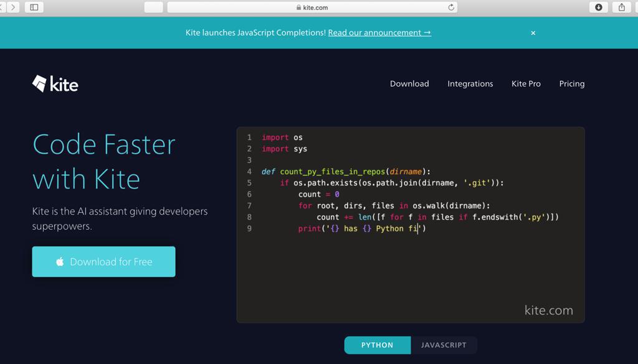Image resolution: width=638 pixels, height=364 pixels.
Task: Open the Read our announcement link
Action: [379, 32]
